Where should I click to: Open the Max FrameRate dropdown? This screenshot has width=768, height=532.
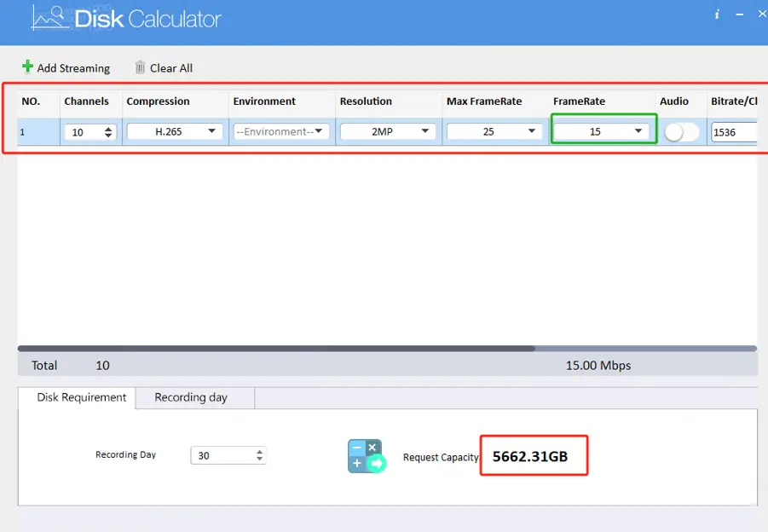[x=494, y=131]
